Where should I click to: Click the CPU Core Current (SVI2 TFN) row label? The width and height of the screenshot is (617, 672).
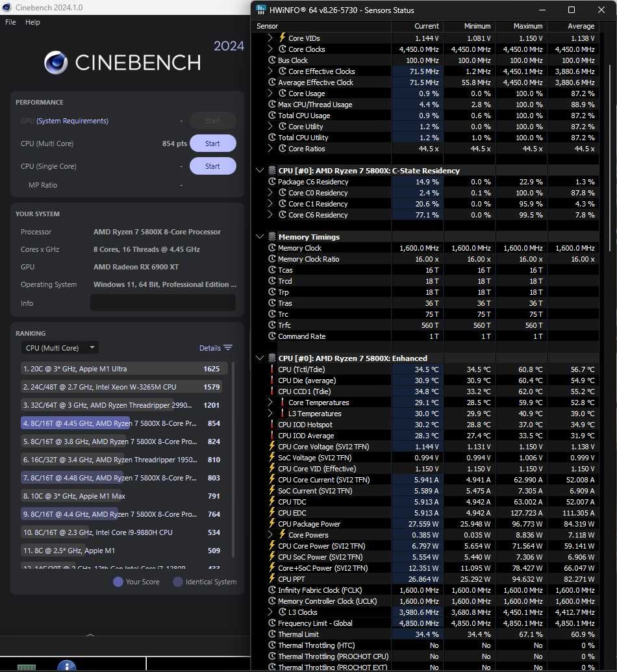[x=323, y=480]
